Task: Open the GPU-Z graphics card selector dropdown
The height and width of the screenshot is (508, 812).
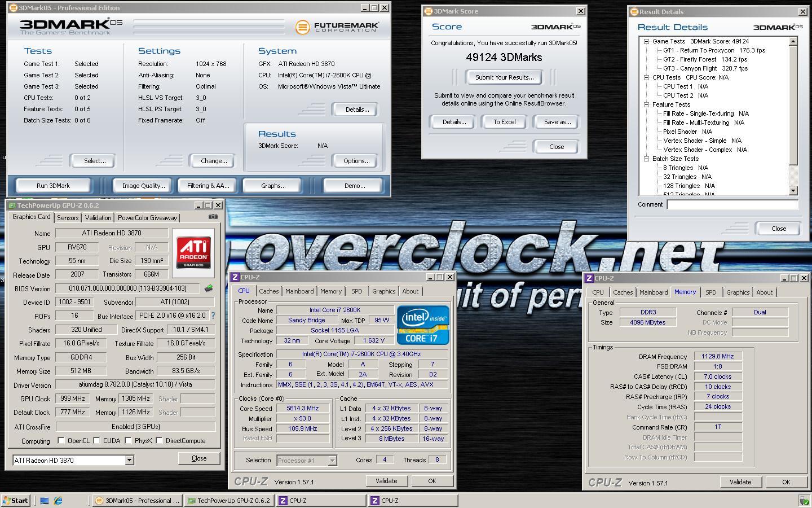Action: tap(129, 460)
